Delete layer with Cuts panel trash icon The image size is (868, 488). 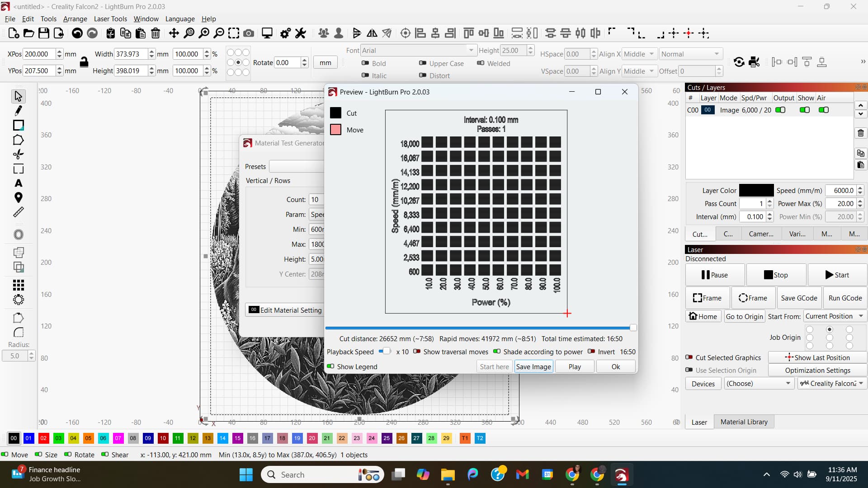[860, 133]
